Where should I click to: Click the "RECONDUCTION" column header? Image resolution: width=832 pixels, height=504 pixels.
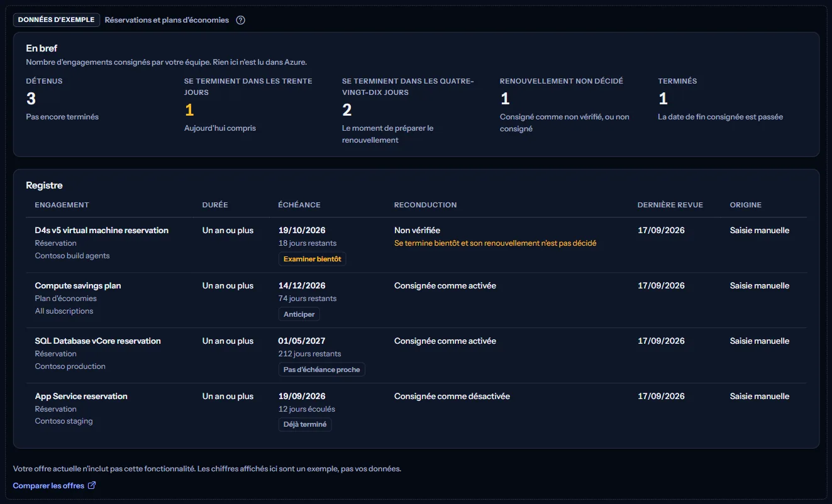tap(425, 205)
